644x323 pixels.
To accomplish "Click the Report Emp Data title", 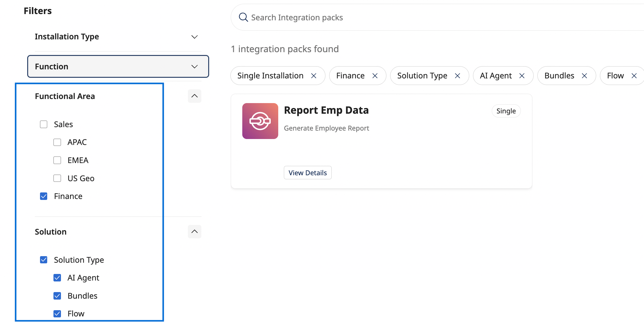I will (x=326, y=110).
